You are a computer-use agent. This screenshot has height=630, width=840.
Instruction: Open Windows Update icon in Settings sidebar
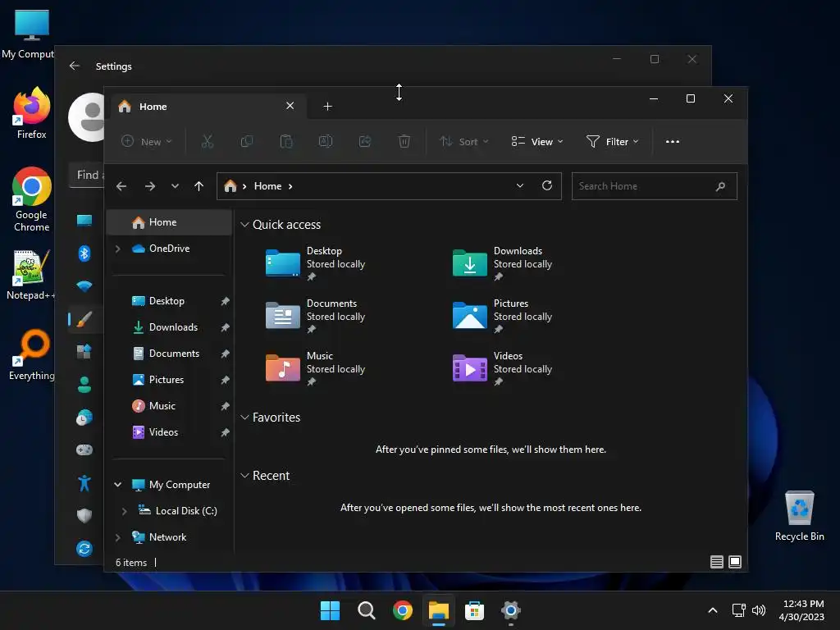tap(84, 549)
